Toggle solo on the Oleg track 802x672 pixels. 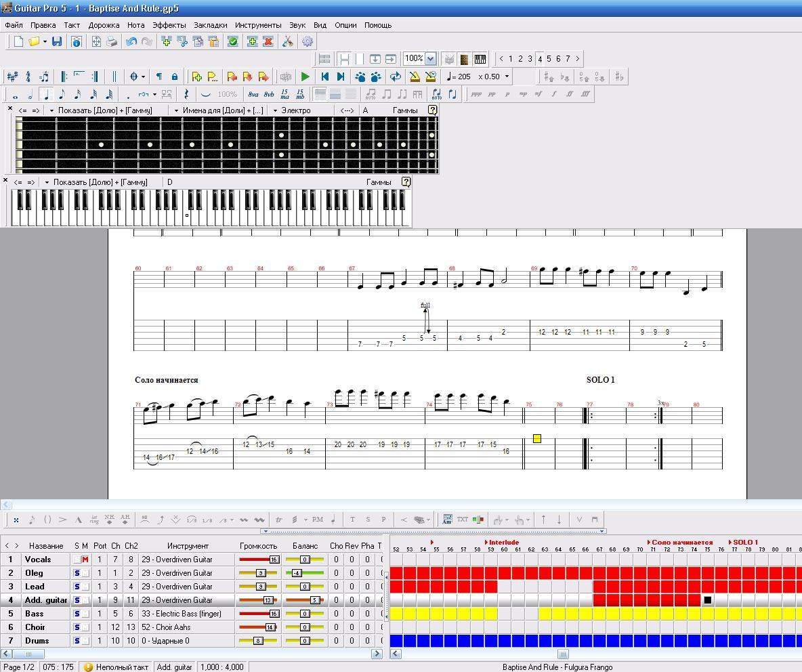tap(77, 573)
